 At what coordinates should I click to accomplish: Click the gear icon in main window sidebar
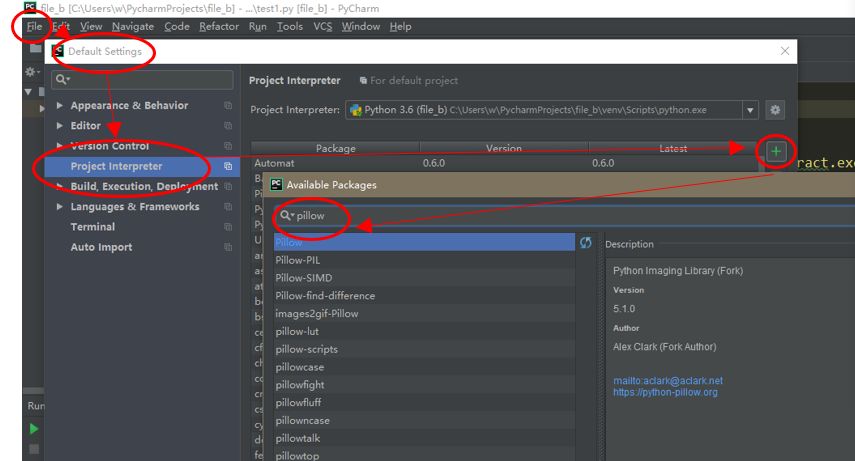click(x=31, y=71)
